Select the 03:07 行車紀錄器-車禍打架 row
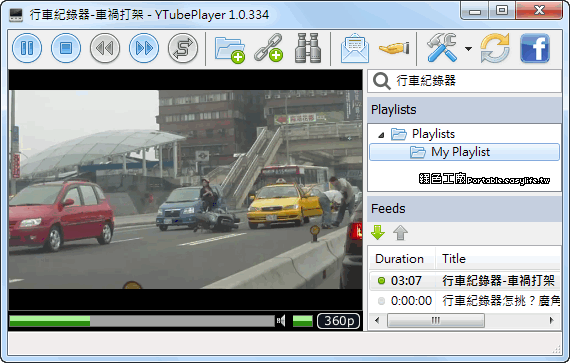This screenshot has width=570, height=363. (x=465, y=281)
